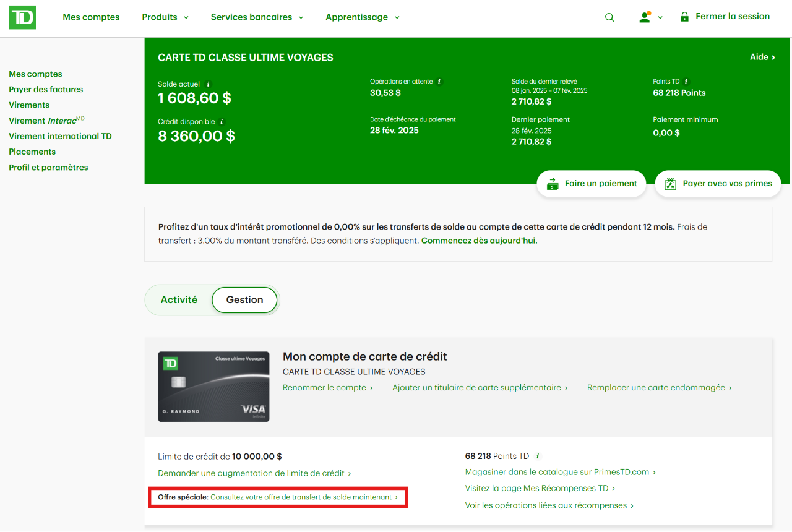The width and height of the screenshot is (792, 532).
Task: Open info icon next to Opérations en attente
Action: (440, 81)
